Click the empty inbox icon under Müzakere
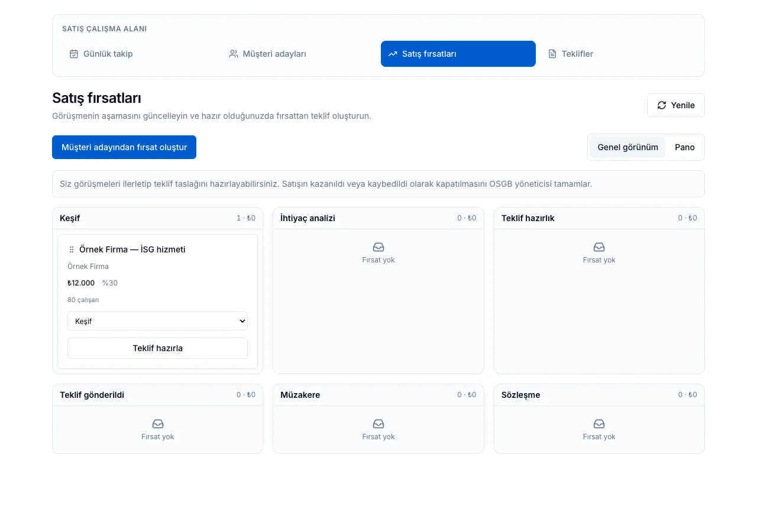The width and height of the screenshot is (757, 532). 378,424
